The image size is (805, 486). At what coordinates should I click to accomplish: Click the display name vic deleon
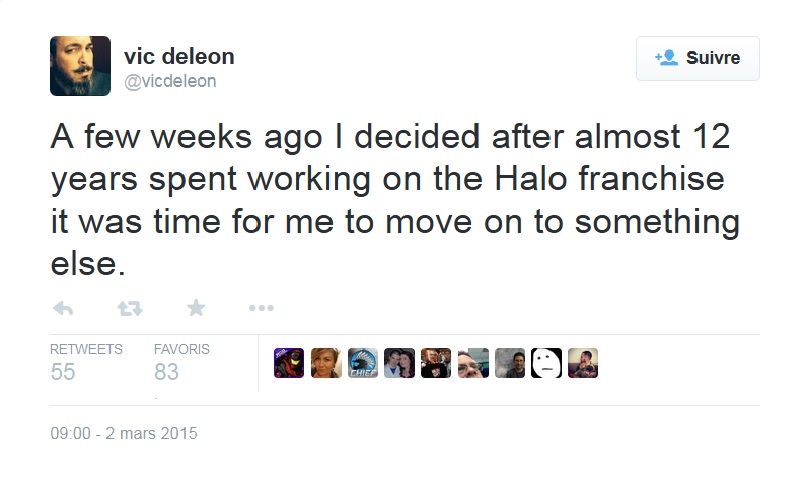[x=178, y=56]
